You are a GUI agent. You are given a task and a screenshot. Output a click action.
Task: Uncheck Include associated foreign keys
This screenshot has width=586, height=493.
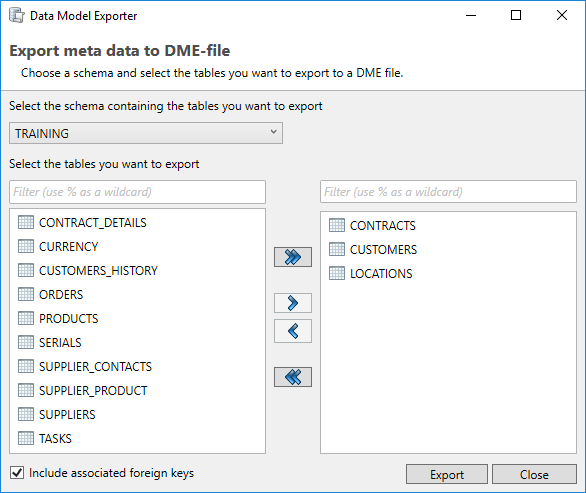tap(17, 473)
